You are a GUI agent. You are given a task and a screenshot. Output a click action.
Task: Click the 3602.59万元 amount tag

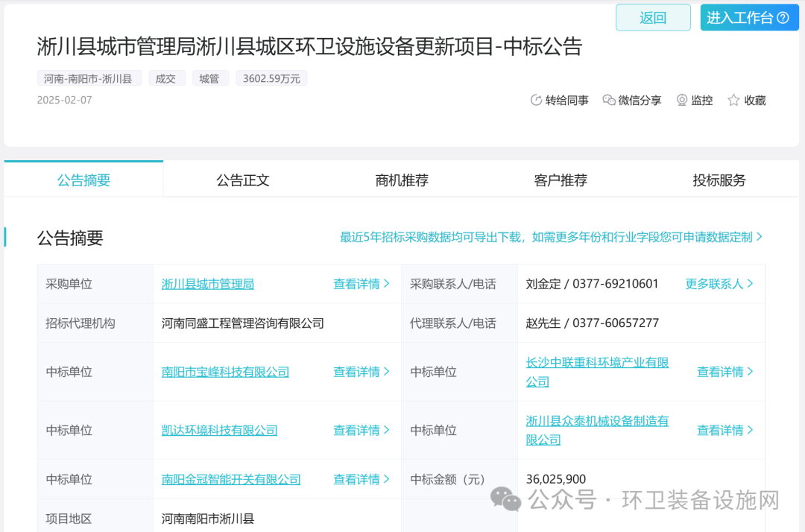271,78
